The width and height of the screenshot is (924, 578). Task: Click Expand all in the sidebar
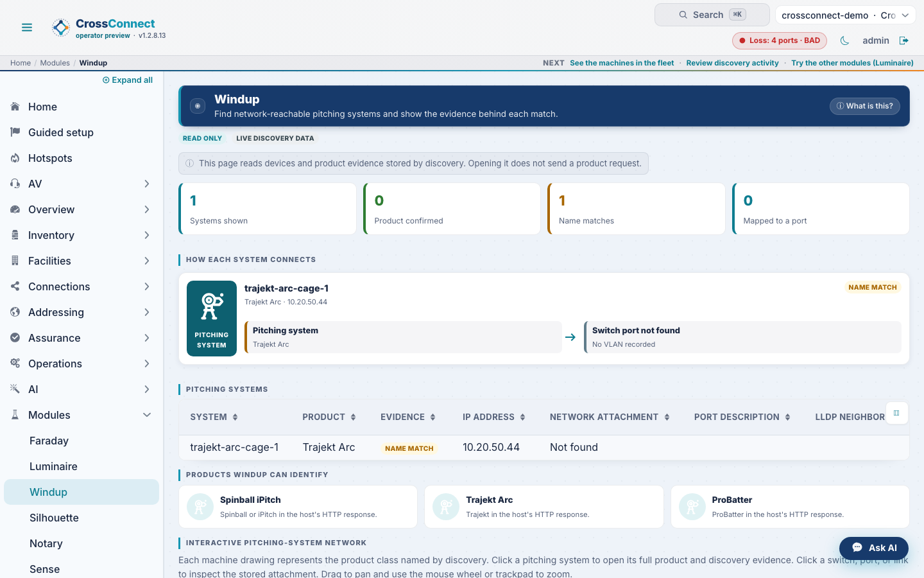128,80
